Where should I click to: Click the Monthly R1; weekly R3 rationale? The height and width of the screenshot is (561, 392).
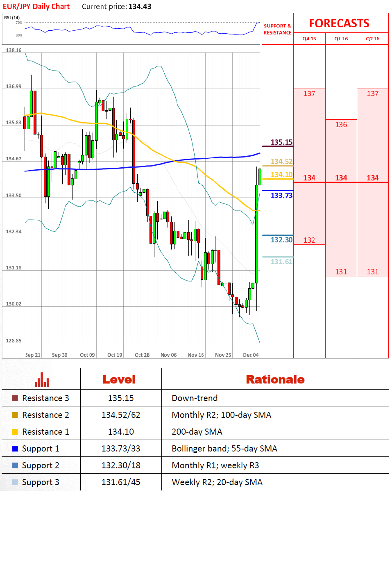215,465
